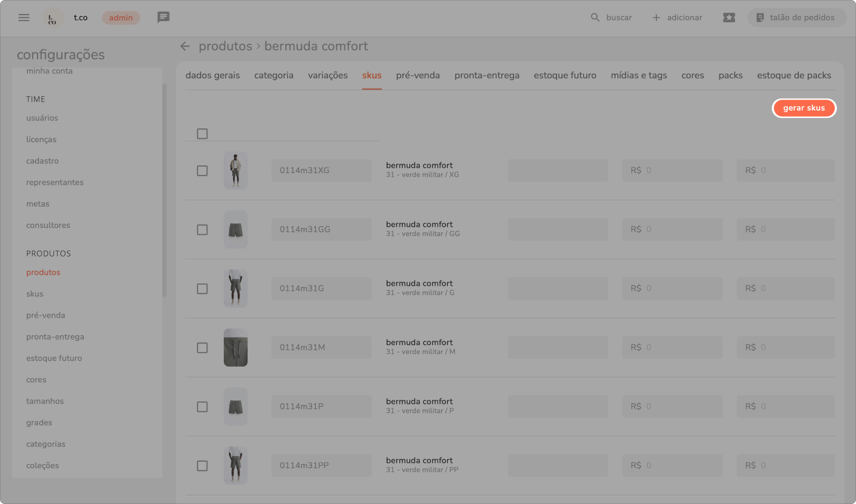Select the 0114m31M row checkbox
The width and height of the screenshot is (856, 504).
click(202, 348)
